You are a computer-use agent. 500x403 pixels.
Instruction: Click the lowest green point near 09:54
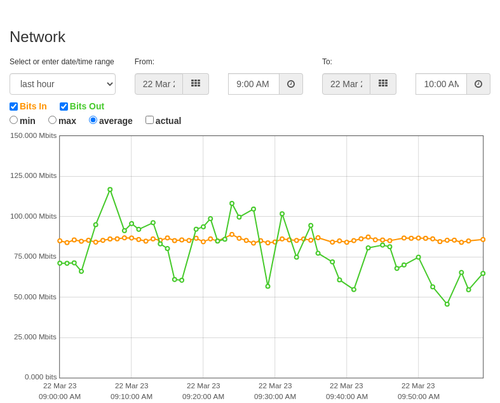tap(447, 304)
